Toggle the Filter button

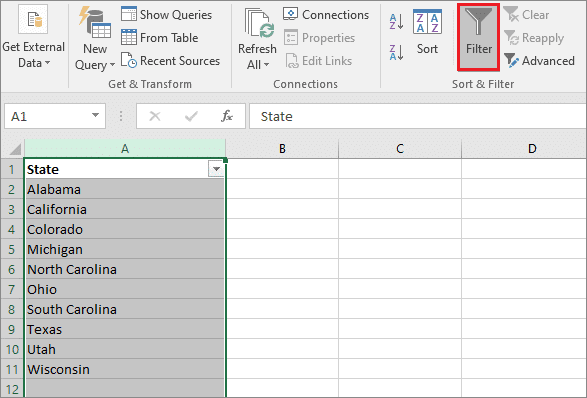pos(478,37)
